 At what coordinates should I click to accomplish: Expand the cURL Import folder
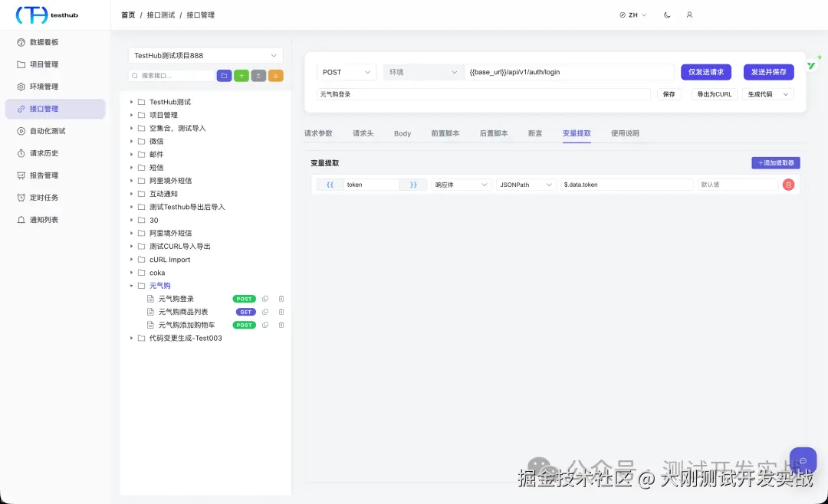132,259
